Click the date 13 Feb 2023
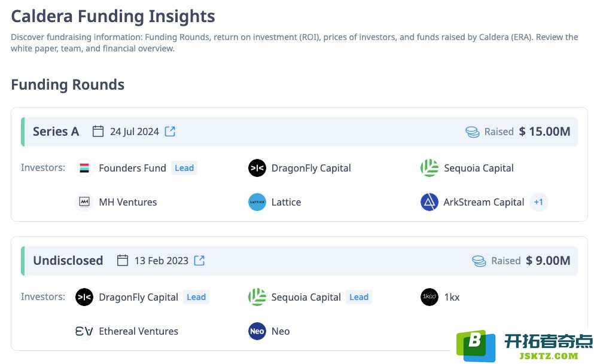 tap(161, 261)
